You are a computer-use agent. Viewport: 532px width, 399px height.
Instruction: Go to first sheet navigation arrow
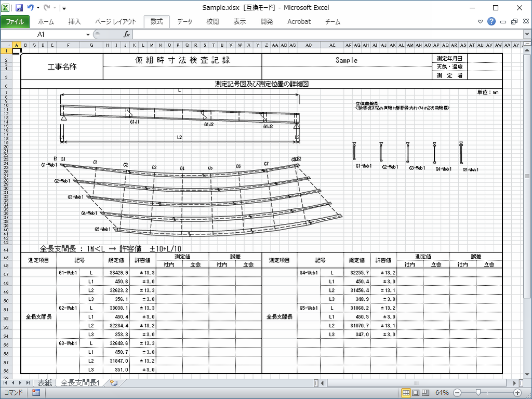(x=6, y=383)
